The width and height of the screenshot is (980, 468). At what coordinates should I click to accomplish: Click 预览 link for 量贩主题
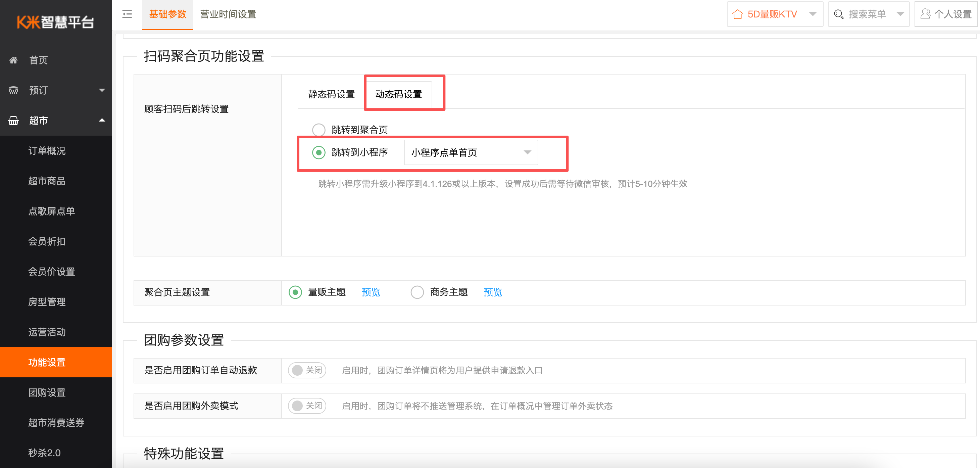371,292
